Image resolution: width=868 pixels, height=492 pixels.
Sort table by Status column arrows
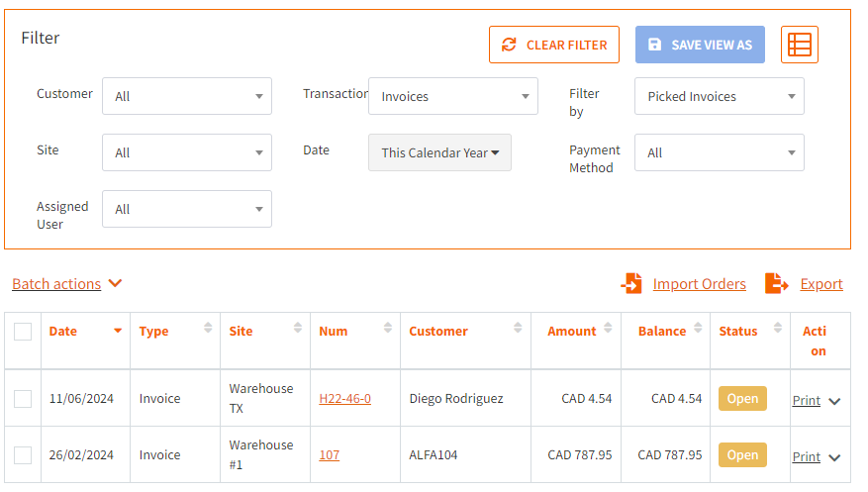tap(778, 328)
